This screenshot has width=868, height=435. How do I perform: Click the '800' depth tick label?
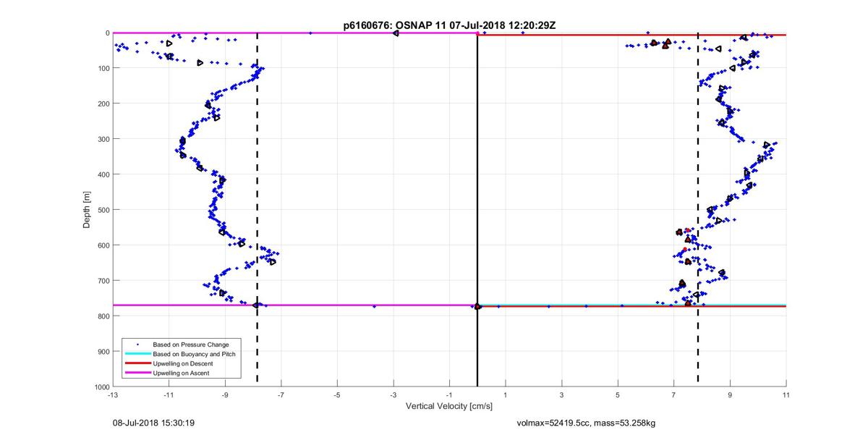click(103, 316)
